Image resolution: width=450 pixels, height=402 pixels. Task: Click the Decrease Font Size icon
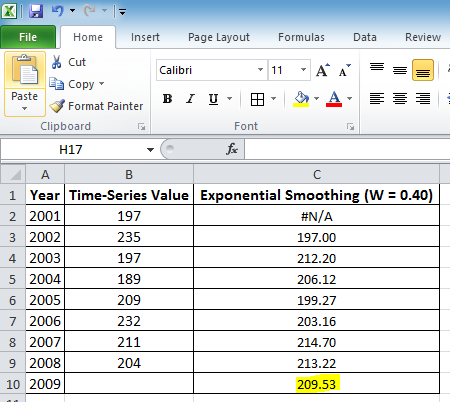pos(345,70)
